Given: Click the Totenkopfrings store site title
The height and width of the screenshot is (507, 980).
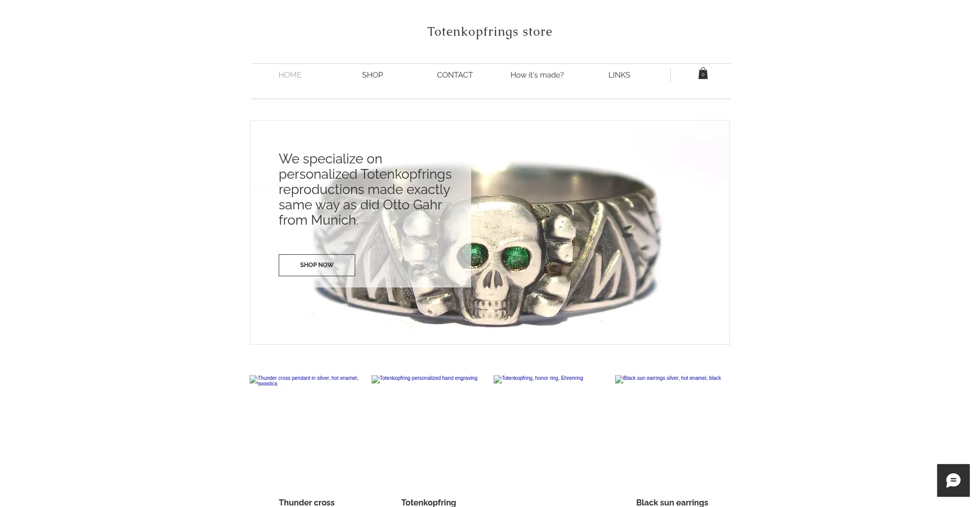Looking at the screenshot, I should [x=489, y=32].
